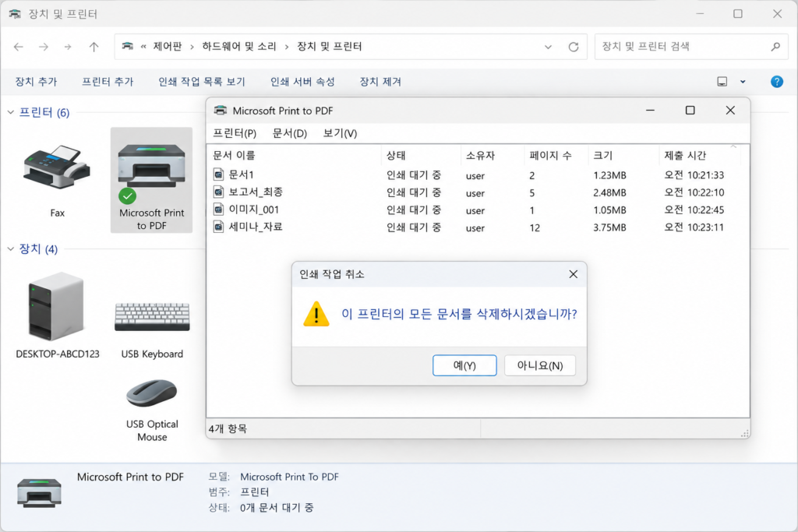Expand address bar history dropdown
The height and width of the screenshot is (532, 798).
(548, 47)
